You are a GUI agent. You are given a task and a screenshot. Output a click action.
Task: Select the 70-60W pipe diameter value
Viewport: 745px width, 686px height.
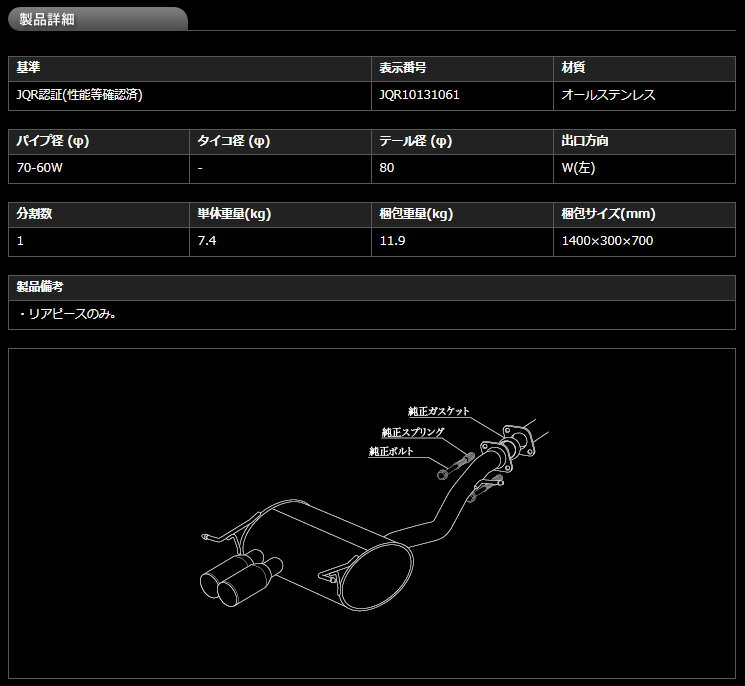40,168
